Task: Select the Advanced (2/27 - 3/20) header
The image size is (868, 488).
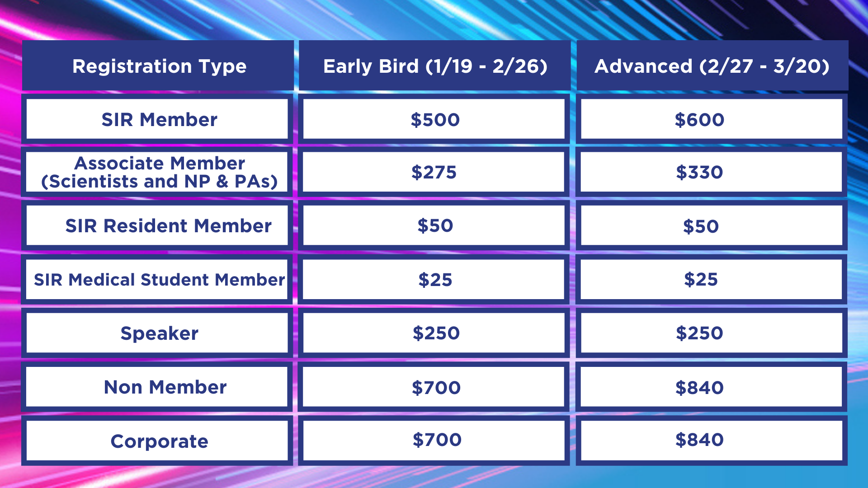Action: (712, 66)
